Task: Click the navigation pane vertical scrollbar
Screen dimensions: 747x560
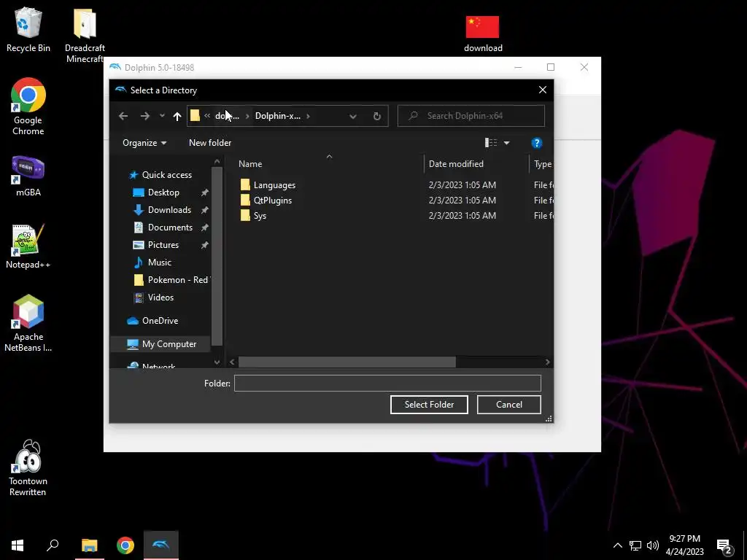Action: coord(217,256)
